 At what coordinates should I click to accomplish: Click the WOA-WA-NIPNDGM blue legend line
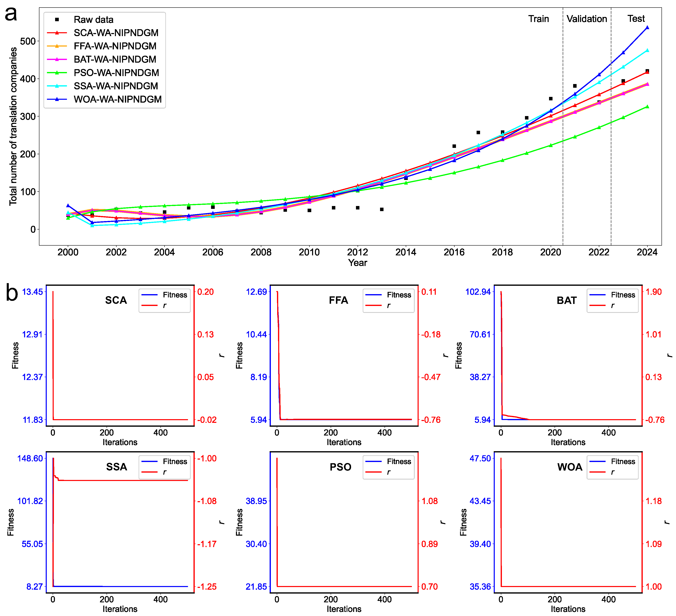[x=57, y=99]
